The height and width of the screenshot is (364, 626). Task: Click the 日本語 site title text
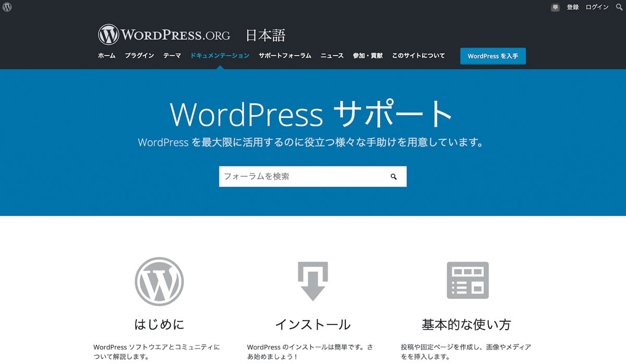coord(266,35)
